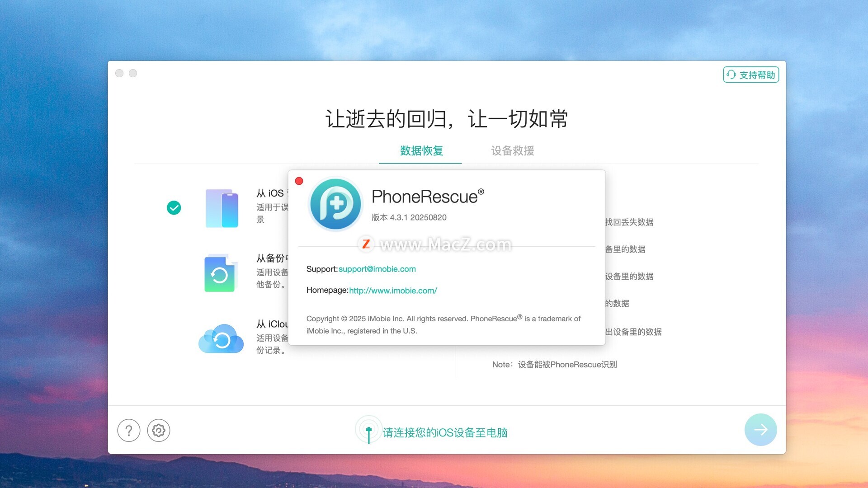Image resolution: width=868 pixels, height=488 pixels.
Task: Open the http://www.imobie.com/ homepage link
Action: point(393,291)
